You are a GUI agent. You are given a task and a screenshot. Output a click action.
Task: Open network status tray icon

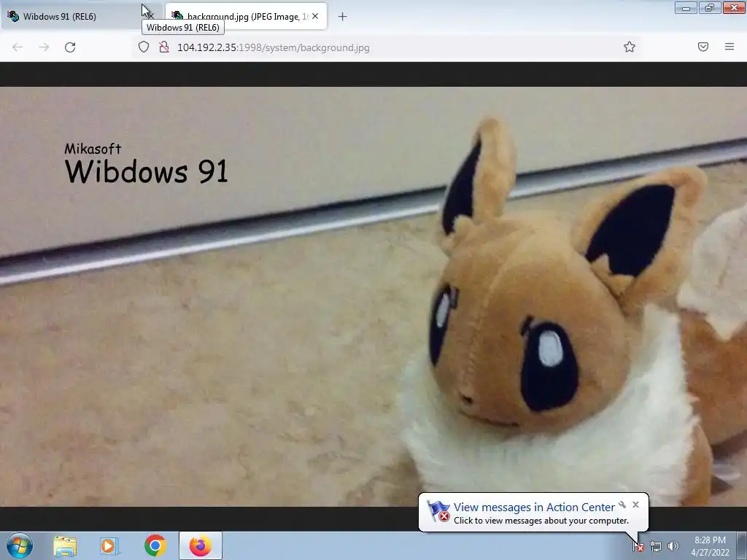(656, 547)
